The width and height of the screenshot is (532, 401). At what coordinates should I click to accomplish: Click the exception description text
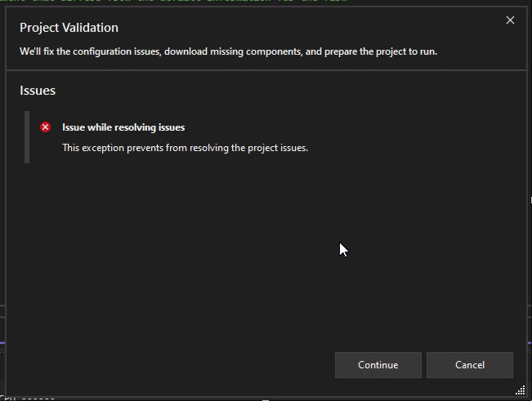point(185,148)
